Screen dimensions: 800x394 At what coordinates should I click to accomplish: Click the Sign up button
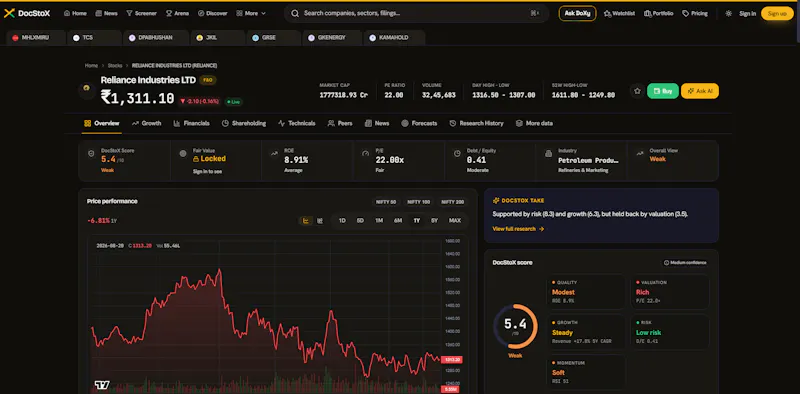click(777, 14)
